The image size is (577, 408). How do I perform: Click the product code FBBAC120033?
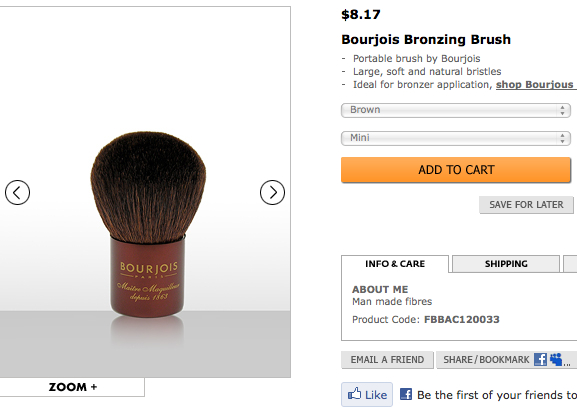click(461, 319)
